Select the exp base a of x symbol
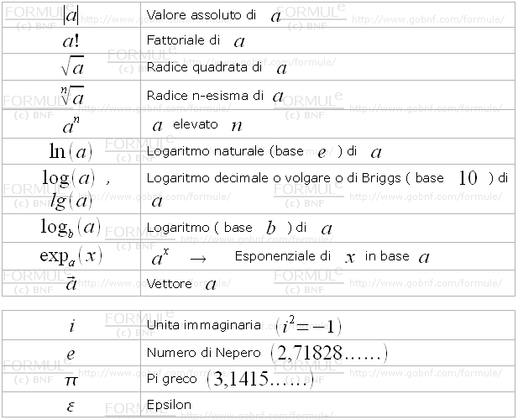The height and width of the screenshot is (420, 518). [71, 255]
